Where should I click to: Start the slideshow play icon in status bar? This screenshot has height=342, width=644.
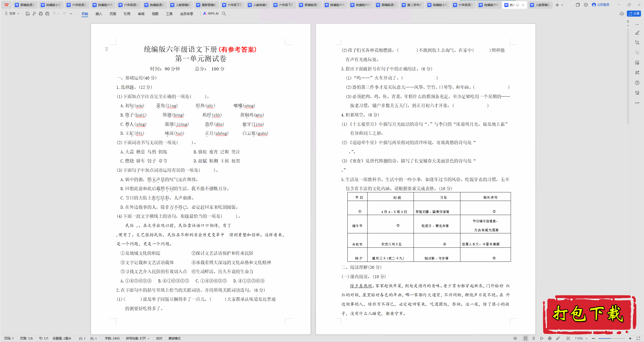tap(542, 338)
